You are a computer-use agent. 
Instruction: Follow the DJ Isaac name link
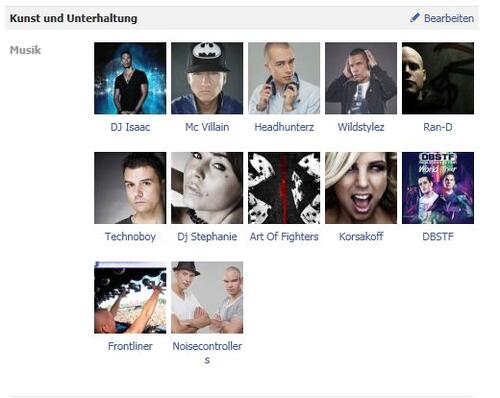tap(130, 127)
